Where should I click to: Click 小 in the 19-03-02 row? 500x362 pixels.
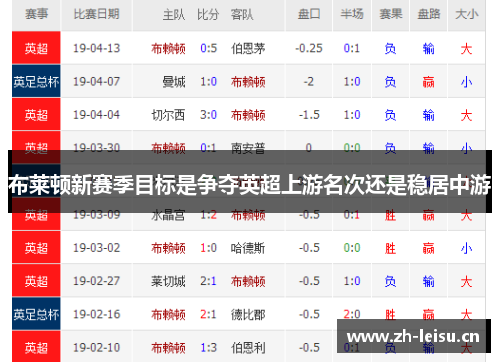(467, 248)
